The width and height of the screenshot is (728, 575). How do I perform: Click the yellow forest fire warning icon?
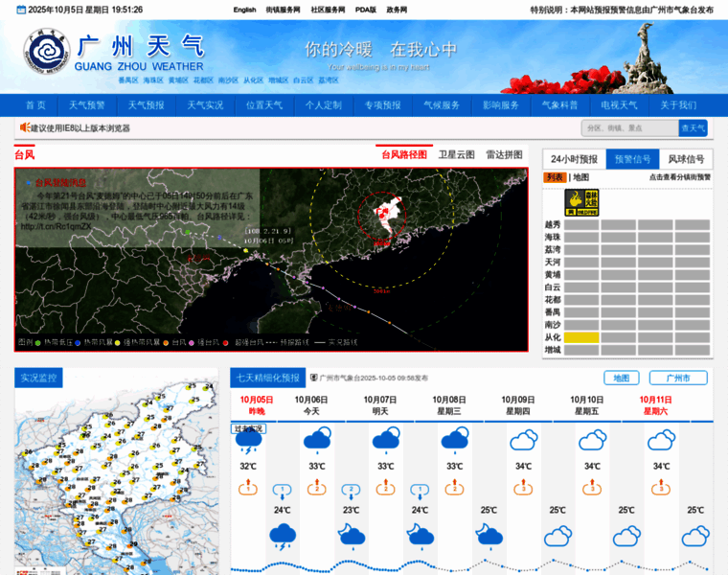[581, 202]
